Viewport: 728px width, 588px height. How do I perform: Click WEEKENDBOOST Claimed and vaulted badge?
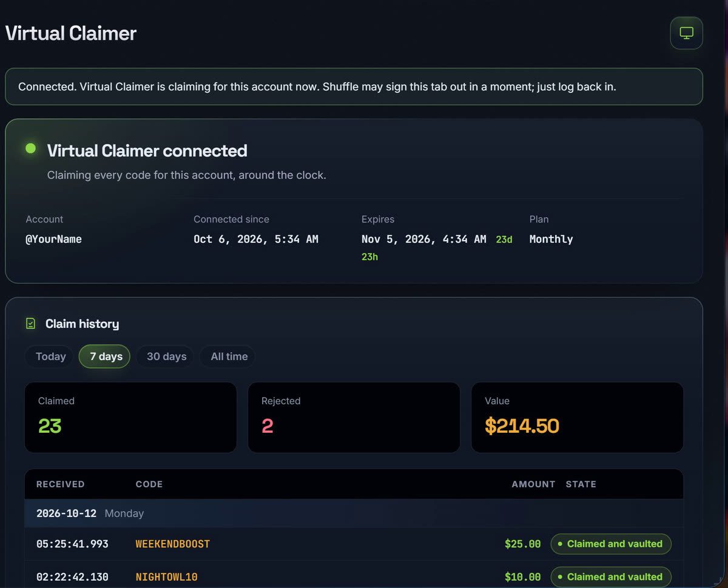point(610,544)
